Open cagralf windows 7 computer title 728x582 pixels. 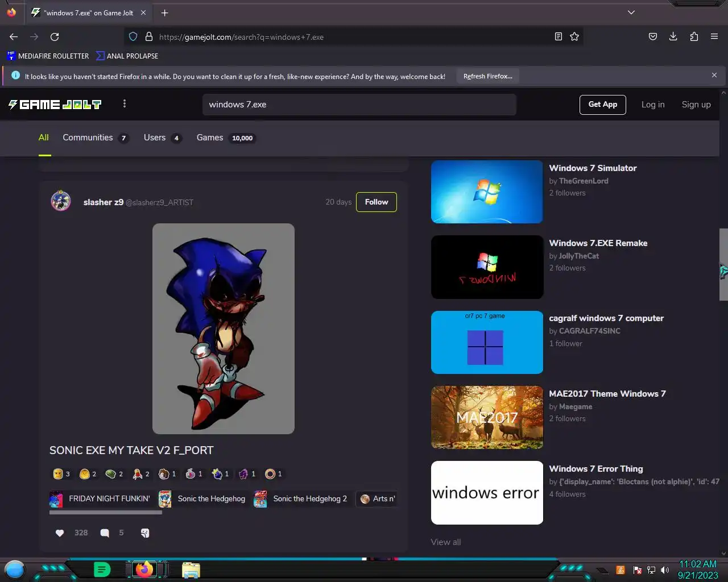[x=606, y=318]
